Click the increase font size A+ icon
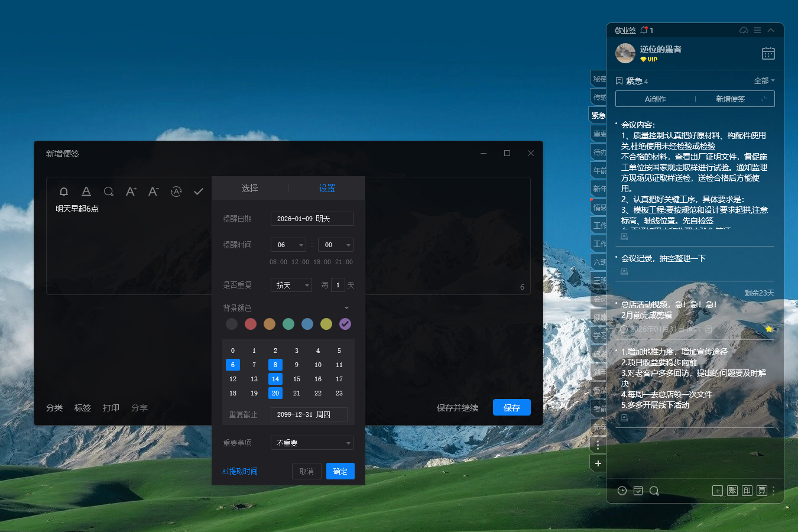This screenshot has height=532, width=798. point(131,192)
